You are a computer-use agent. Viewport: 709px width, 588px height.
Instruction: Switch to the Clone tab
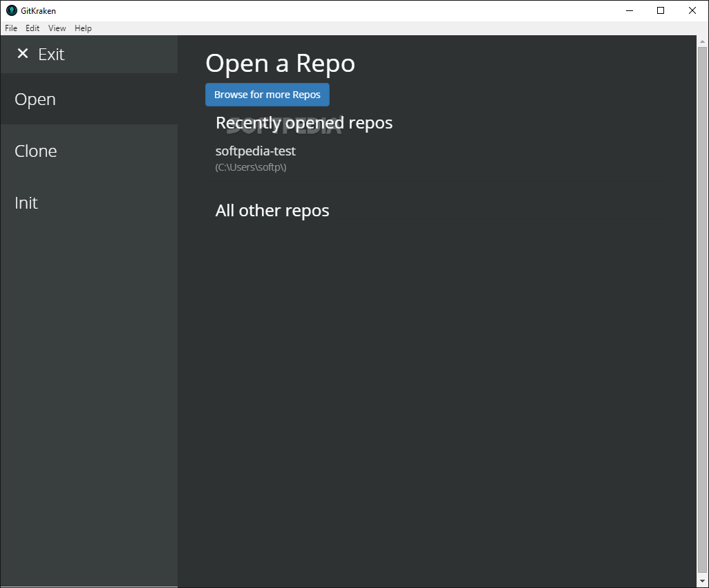(89, 151)
